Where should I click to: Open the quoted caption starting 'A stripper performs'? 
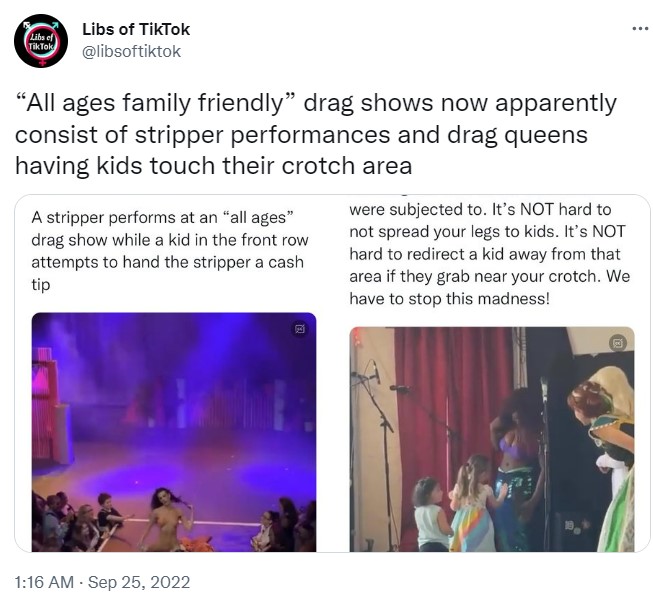point(170,251)
